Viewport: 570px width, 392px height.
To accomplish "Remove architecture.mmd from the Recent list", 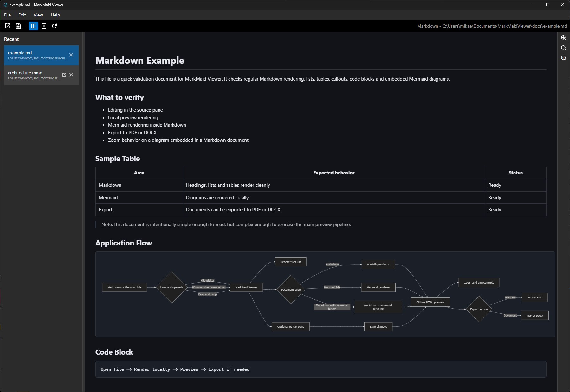I will (71, 75).
